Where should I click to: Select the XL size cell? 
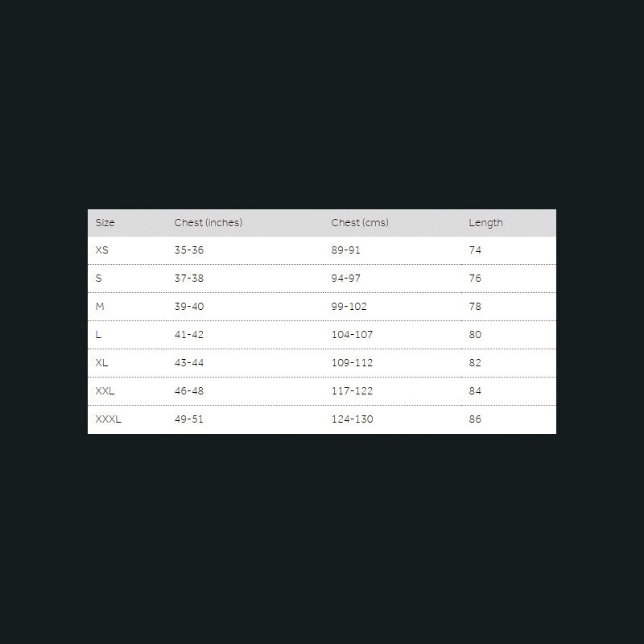(x=101, y=363)
